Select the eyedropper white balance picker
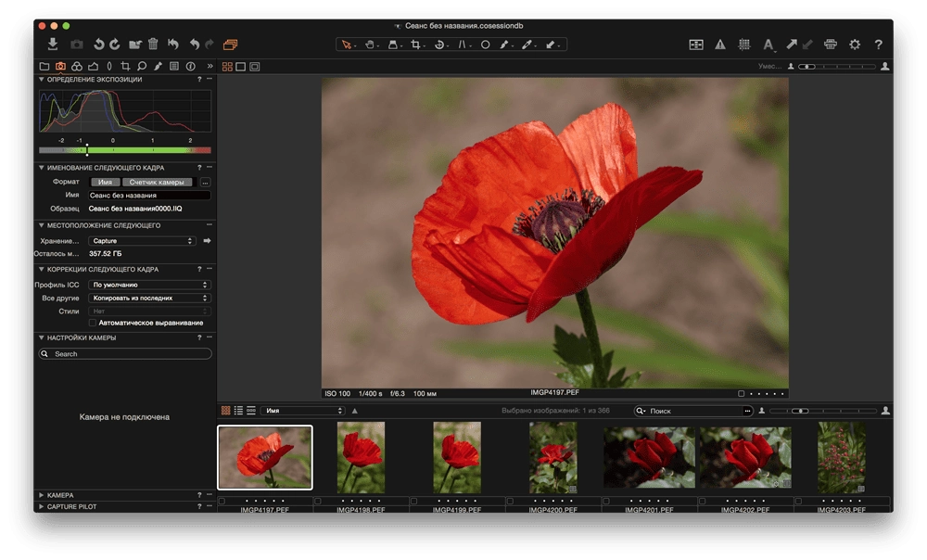The height and width of the screenshot is (560, 927). click(527, 45)
